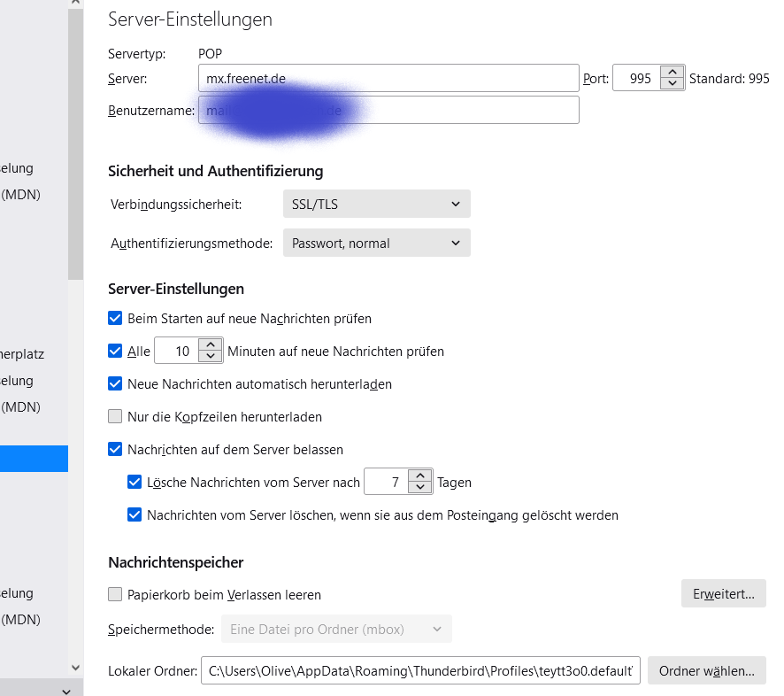Viewport: 784px width, 696px height.
Task: Increase the check interval minutes spinner
Action: 210,344
